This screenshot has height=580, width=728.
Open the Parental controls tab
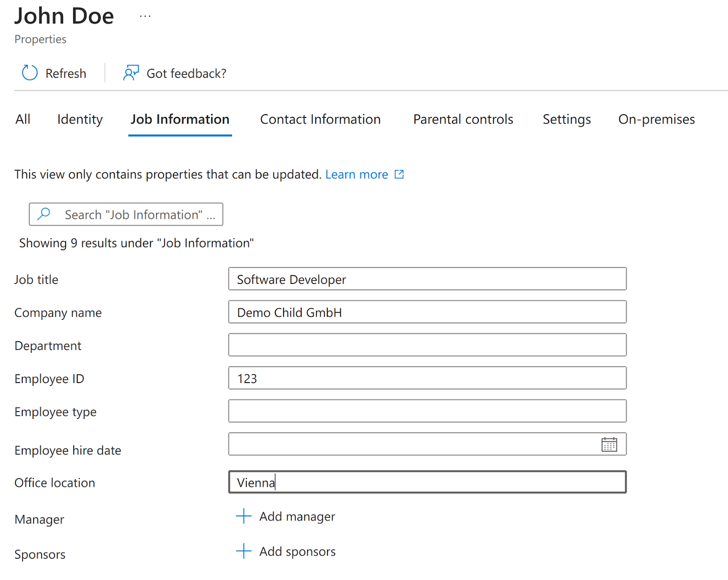point(463,119)
